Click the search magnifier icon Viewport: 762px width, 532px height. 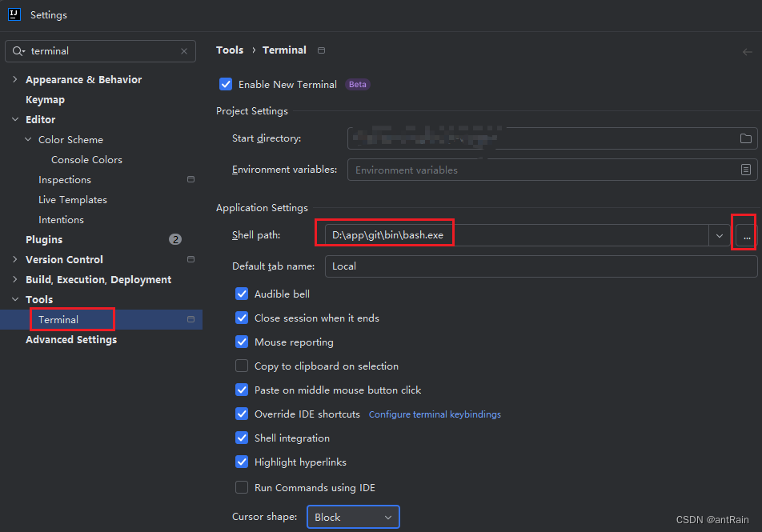[18, 51]
